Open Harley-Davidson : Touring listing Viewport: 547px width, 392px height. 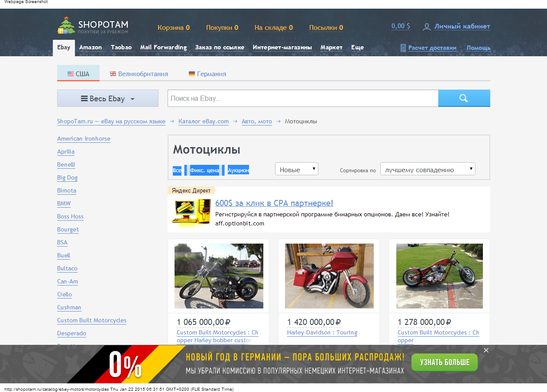coord(322,333)
